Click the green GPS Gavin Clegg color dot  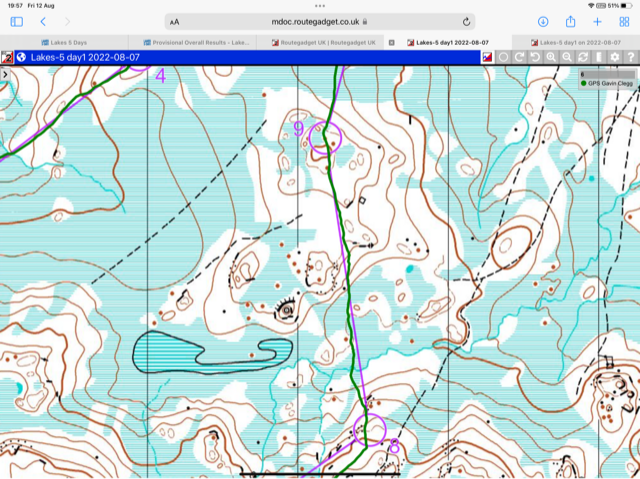[x=584, y=84]
